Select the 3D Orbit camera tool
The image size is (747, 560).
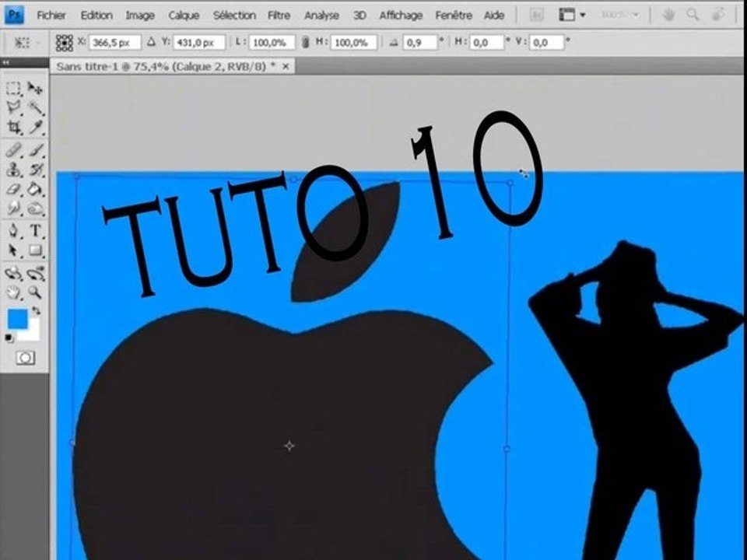(36, 273)
